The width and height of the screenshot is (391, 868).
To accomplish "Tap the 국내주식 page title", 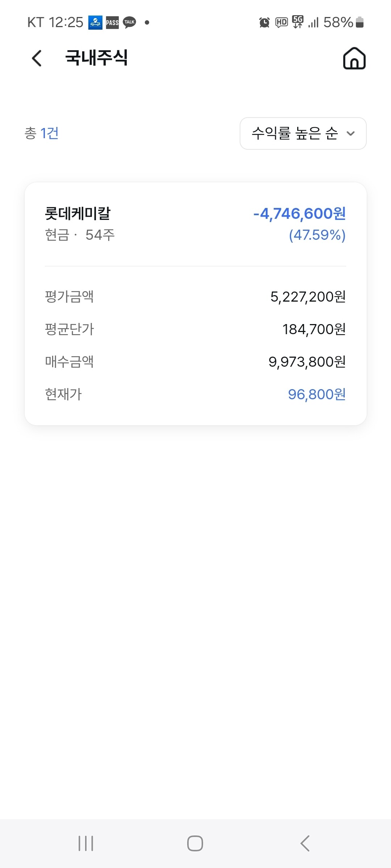I will coord(96,58).
